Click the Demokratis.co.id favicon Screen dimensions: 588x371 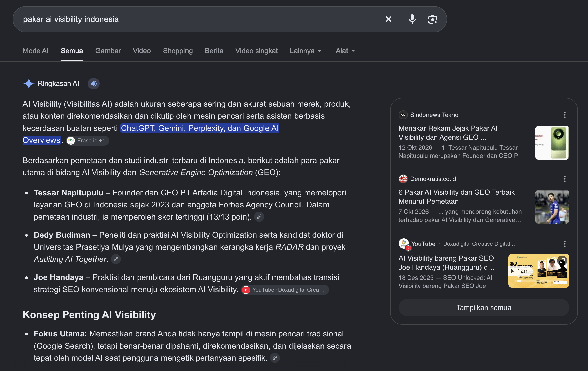tap(403, 179)
